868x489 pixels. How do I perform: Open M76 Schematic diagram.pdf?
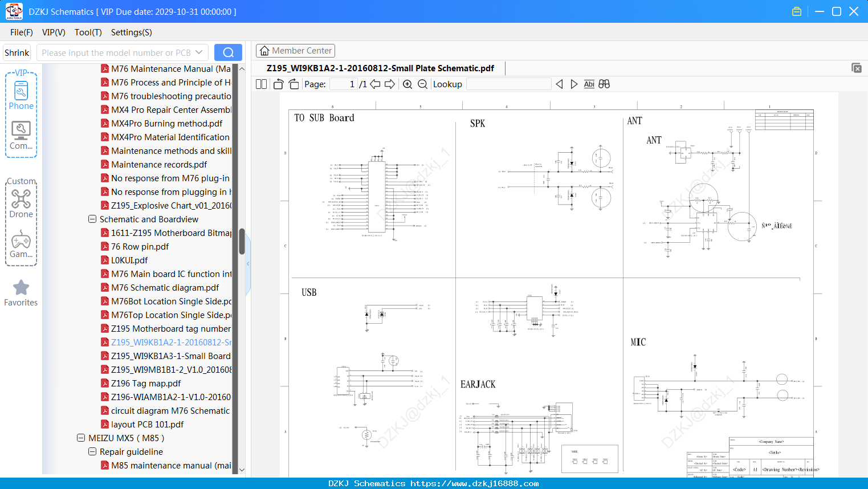[x=160, y=288]
